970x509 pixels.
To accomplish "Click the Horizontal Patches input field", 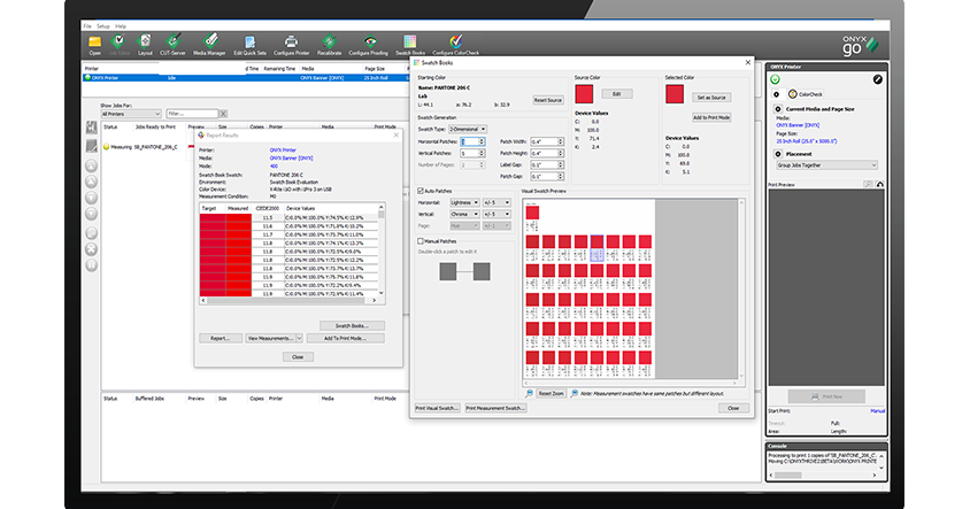I will point(472,142).
